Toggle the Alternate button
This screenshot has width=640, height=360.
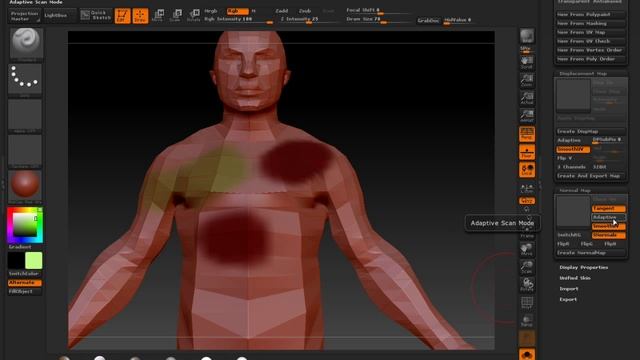pos(24,282)
